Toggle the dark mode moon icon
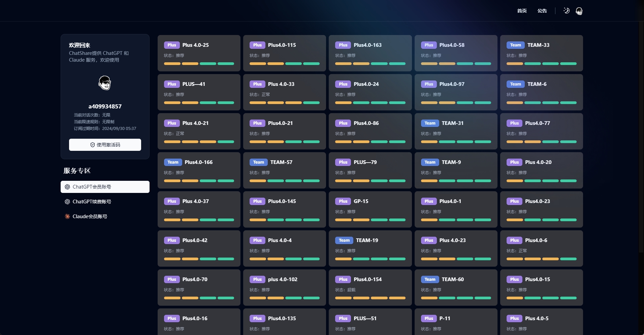644x335 pixels. pyautogui.click(x=567, y=11)
